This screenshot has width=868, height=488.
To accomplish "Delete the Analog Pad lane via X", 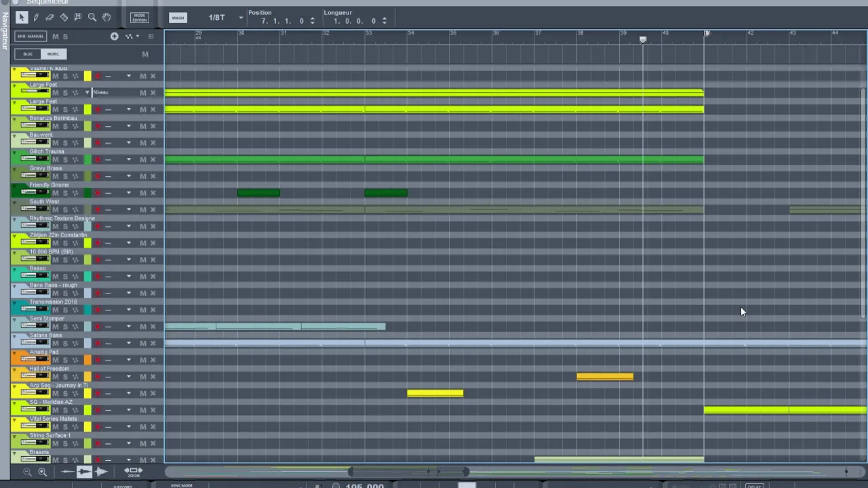I will point(153,360).
